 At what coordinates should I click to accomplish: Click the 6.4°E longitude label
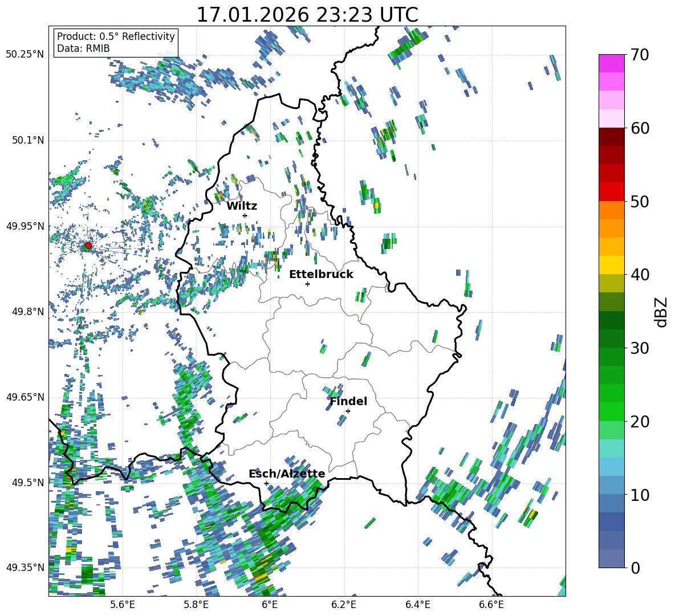click(x=417, y=605)
